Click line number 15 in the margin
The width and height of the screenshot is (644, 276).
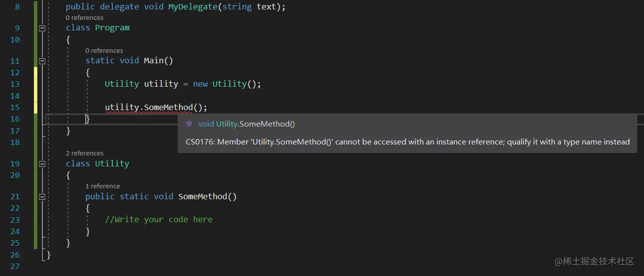(14, 107)
